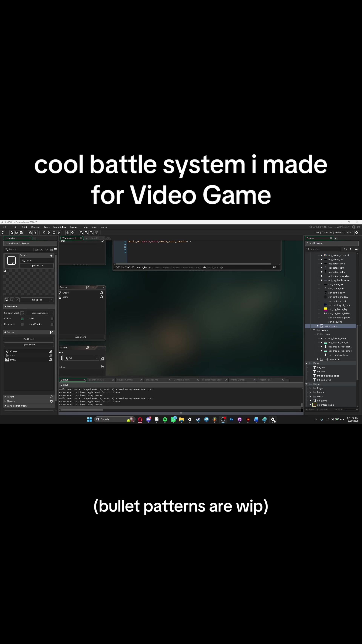Viewport: 362px width, 644px height.
Task: Save the project with the disk icon
Action: point(21,233)
